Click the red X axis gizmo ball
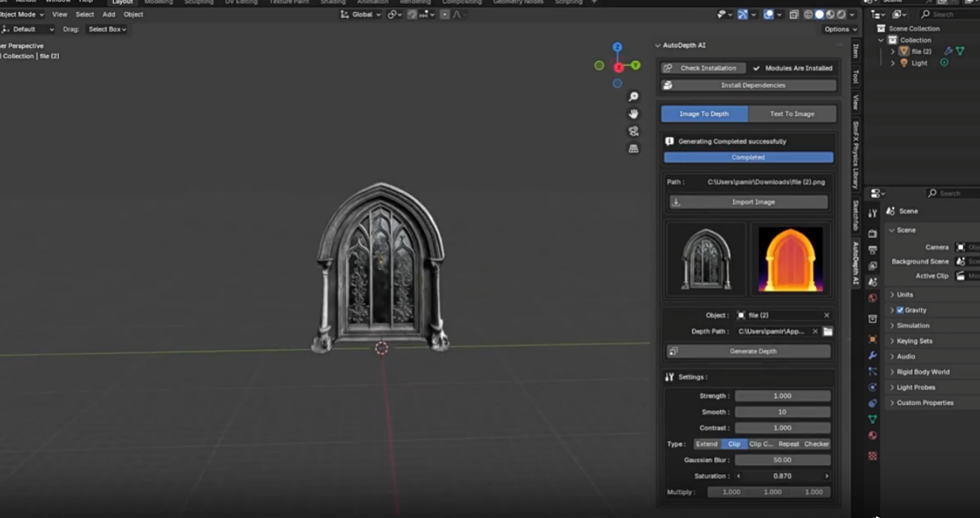 point(618,67)
